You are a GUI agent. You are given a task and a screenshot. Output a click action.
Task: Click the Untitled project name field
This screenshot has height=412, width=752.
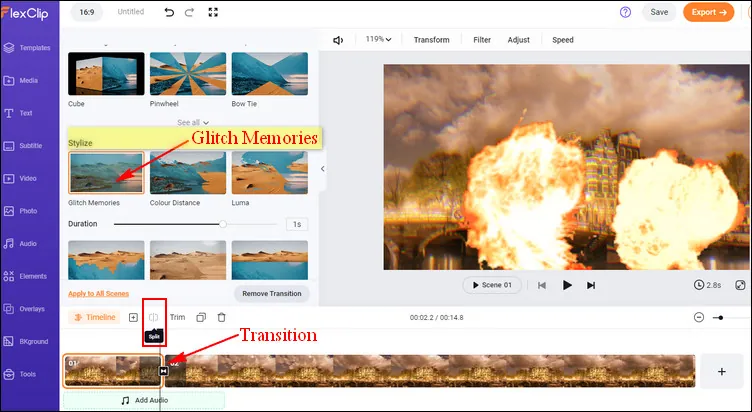pos(131,12)
